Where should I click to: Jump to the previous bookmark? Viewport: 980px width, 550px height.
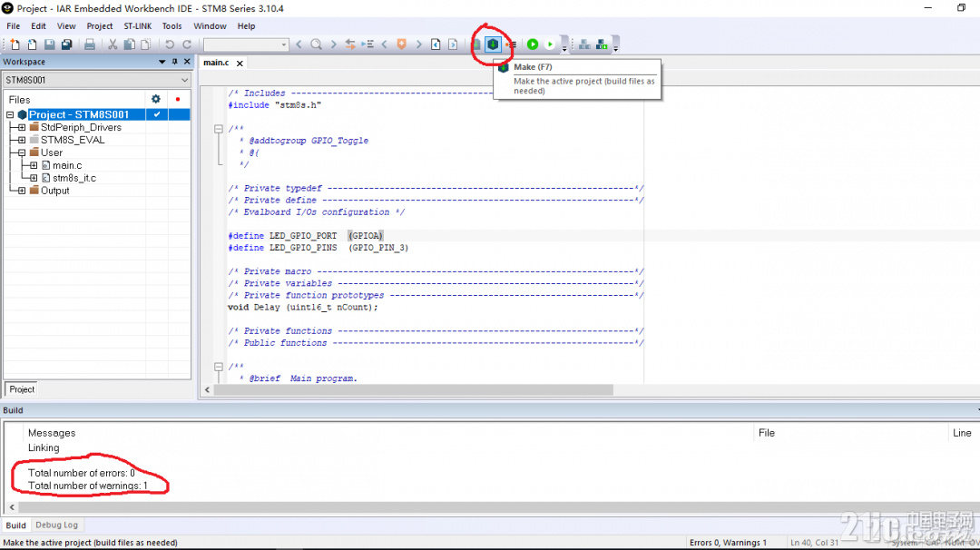pyautogui.click(x=385, y=44)
